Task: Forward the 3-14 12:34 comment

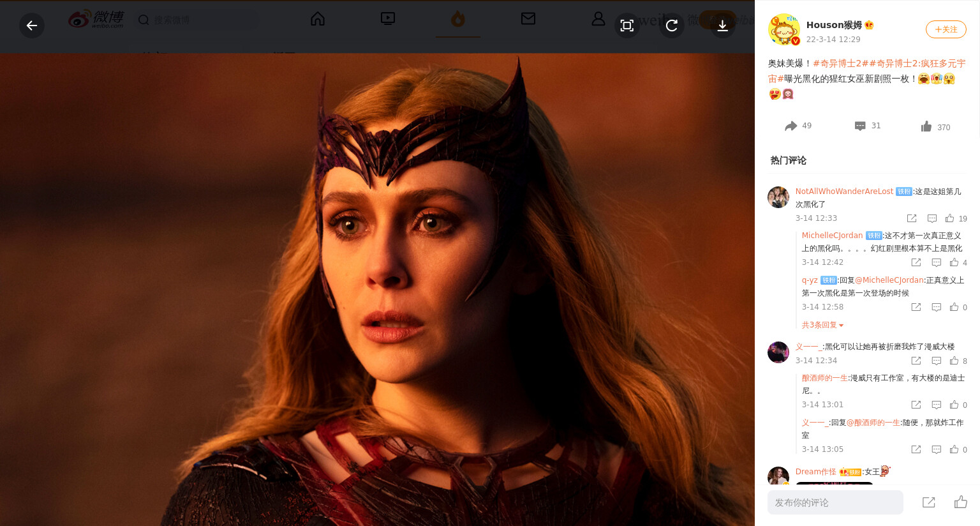Action: point(916,361)
